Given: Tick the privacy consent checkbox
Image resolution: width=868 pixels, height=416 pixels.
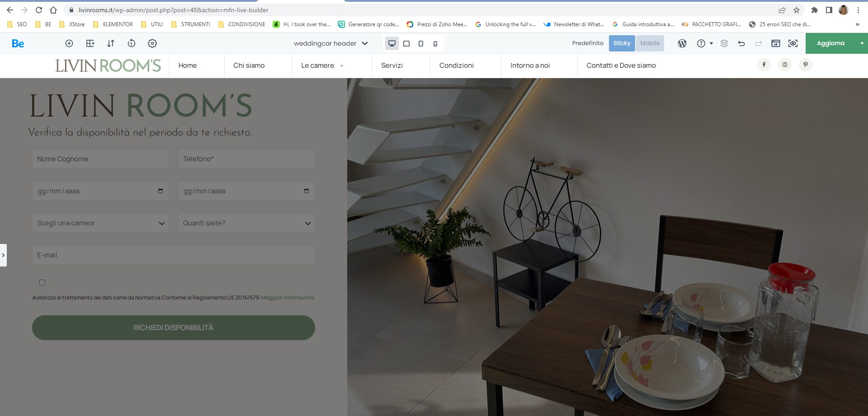Looking at the screenshot, I should pyautogui.click(x=42, y=283).
